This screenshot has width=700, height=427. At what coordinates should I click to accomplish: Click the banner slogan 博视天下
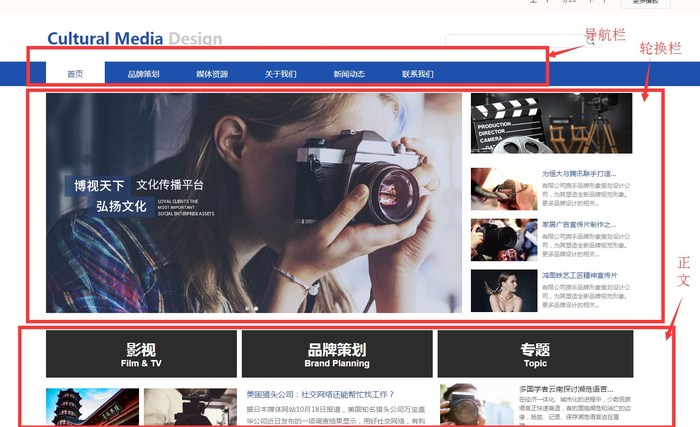99,185
